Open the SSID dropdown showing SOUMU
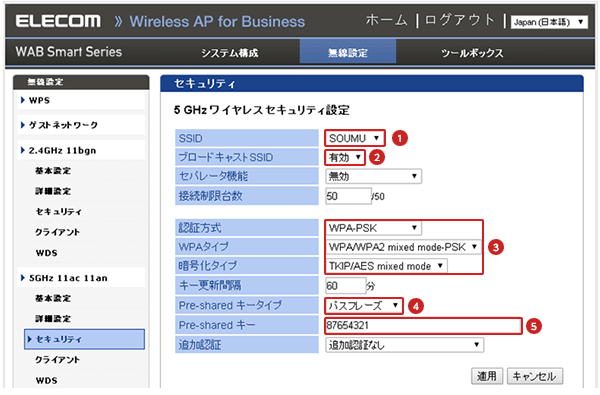This screenshot has width=600, height=395. (x=355, y=138)
